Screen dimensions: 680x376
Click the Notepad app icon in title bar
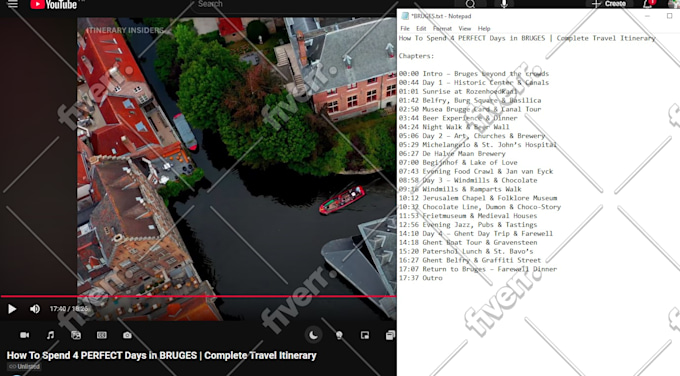coord(405,16)
